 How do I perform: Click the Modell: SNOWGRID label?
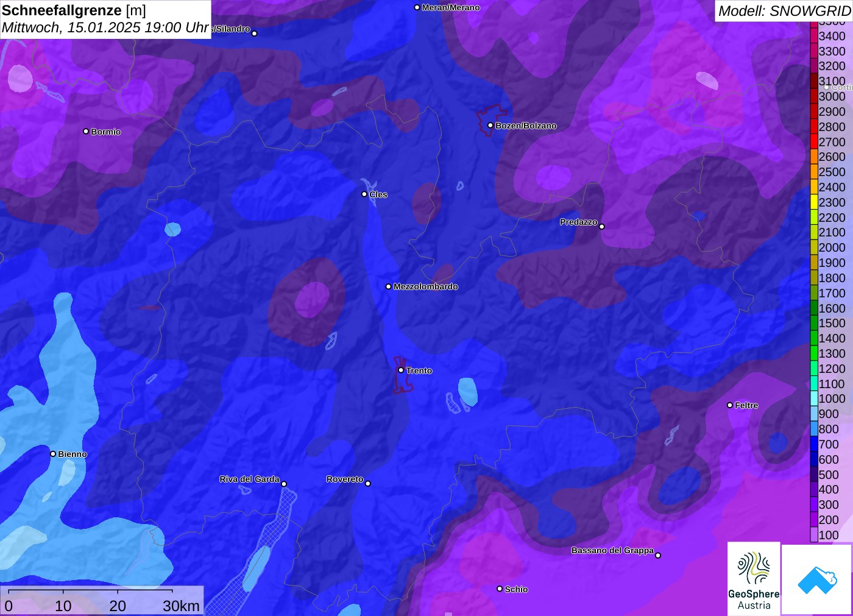point(784,11)
